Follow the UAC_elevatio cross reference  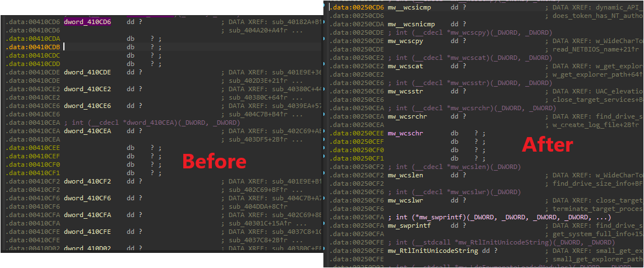tap(620, 91)
